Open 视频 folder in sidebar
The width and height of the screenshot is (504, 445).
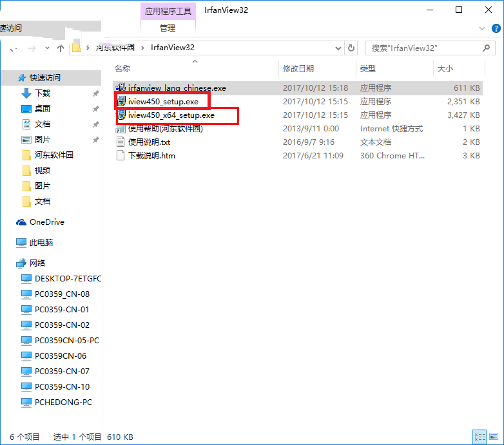point(43,171)
